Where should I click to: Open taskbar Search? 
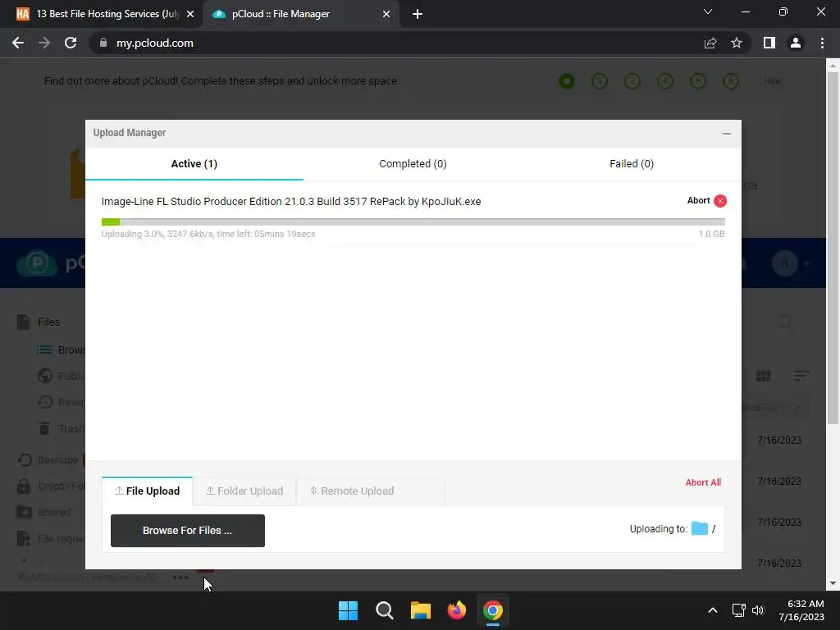384,610
